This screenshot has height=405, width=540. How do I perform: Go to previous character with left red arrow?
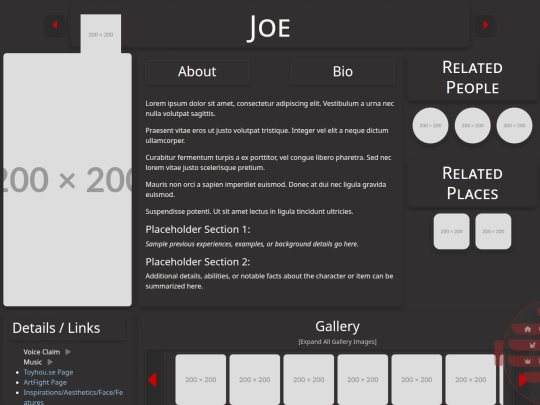pyautogui.click(x=55, y=25)
